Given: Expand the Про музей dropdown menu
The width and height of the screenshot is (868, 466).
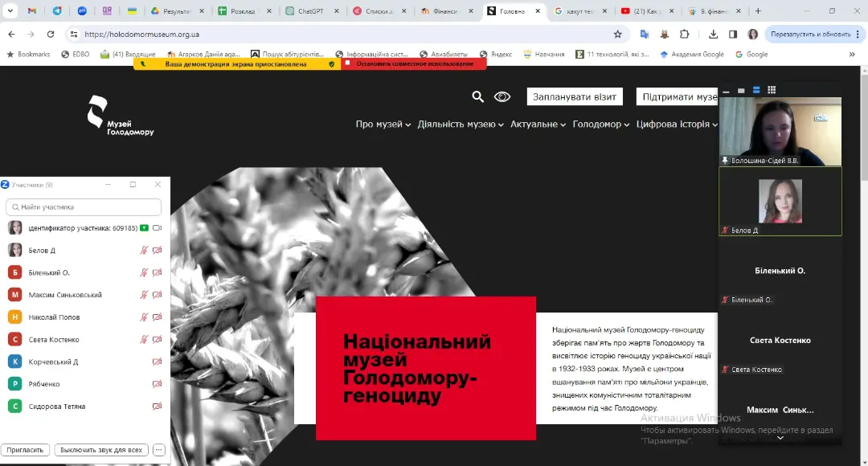Looking at the screenshot, I should 383,125.
